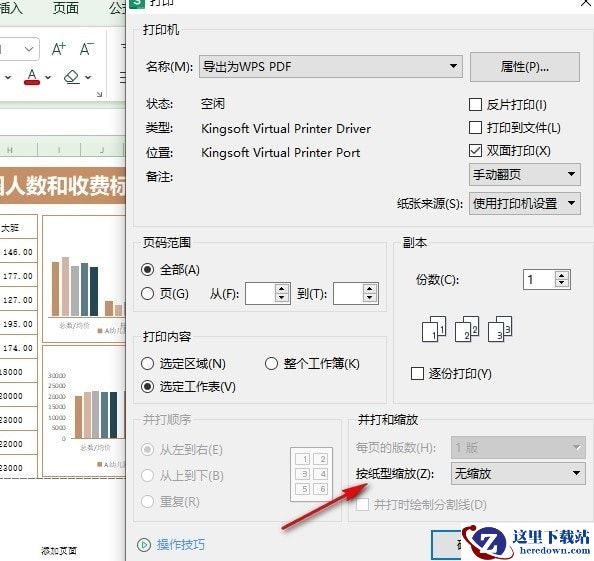Click the red font color icon
The height and width of the screenshot is (561, 594).
[32, 77]
